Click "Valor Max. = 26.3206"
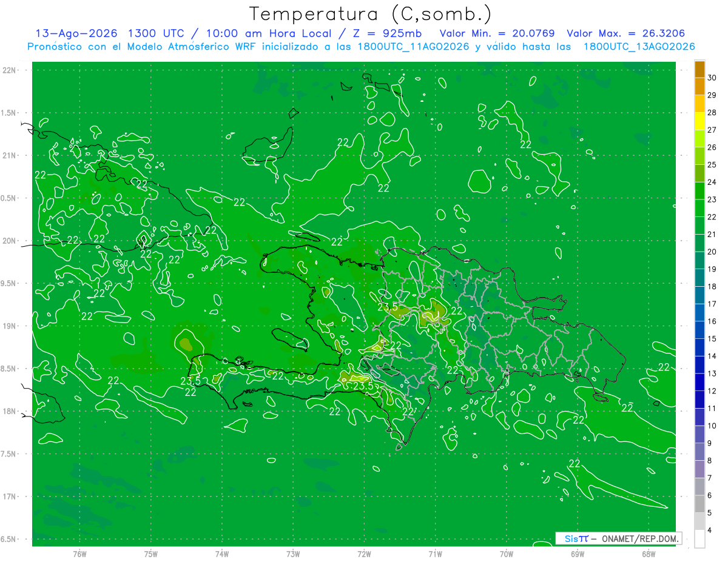The height and width of the screenshot is (562, 728). coord(625,33)
